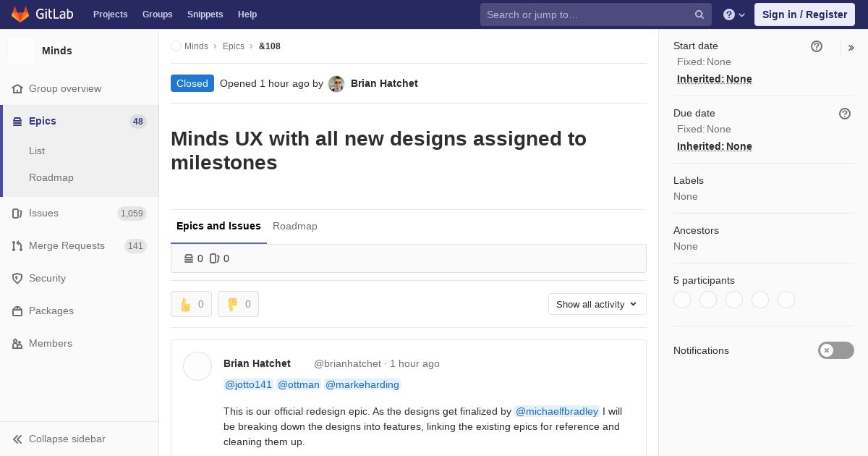Collapse the right sidebar with double chevron

pos(851,48)
